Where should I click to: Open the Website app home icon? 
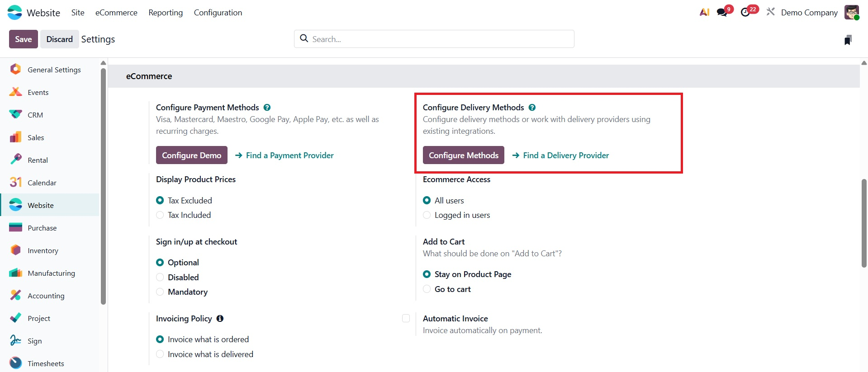[x=15, y=13]
